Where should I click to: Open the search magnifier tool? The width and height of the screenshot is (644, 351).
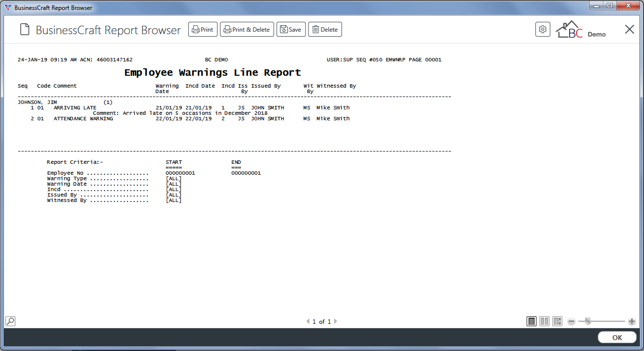click(x=10, y=321)
